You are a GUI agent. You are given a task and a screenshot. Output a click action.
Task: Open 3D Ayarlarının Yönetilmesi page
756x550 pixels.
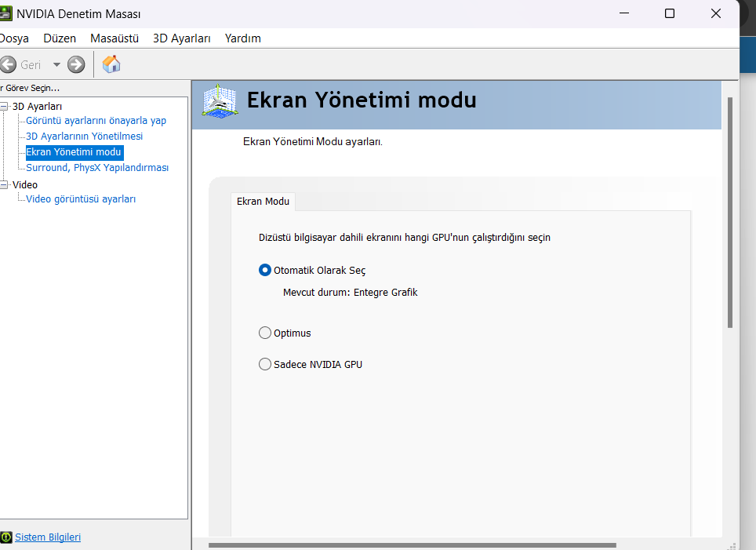pos(85,136)
